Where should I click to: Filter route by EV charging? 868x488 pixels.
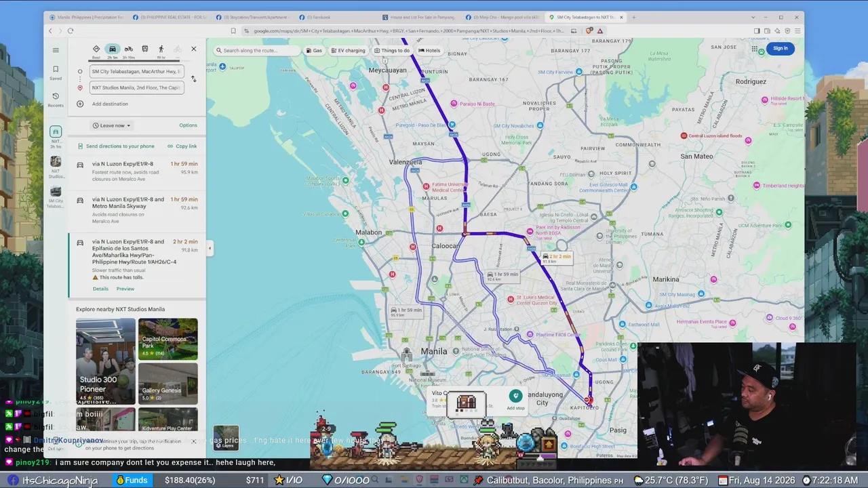click(347, 50)
